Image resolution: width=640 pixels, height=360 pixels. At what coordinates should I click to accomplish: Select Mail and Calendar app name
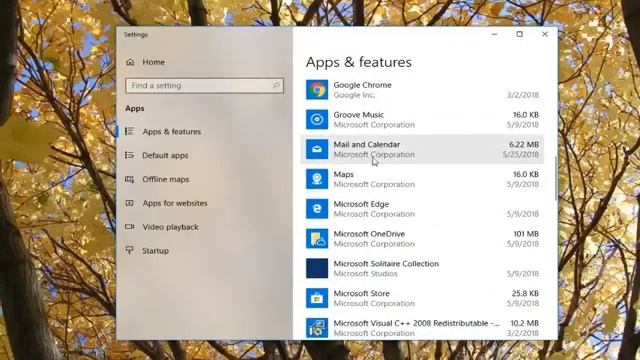click(x=367, y=144)
